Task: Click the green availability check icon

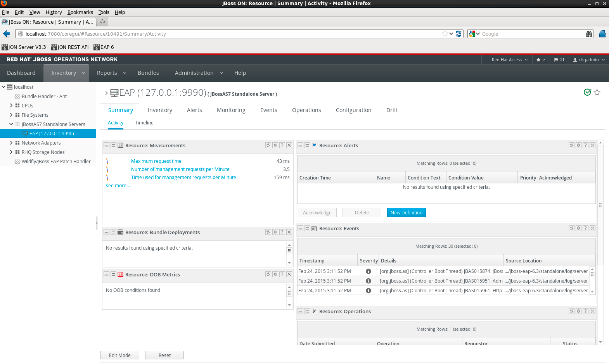Action: click(587, 92)
